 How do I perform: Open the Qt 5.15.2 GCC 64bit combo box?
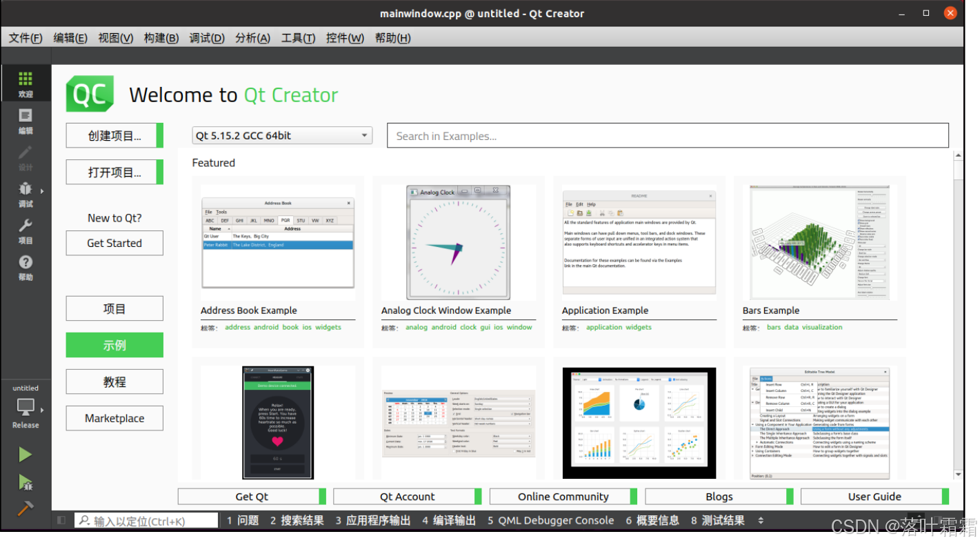(282, 136)
